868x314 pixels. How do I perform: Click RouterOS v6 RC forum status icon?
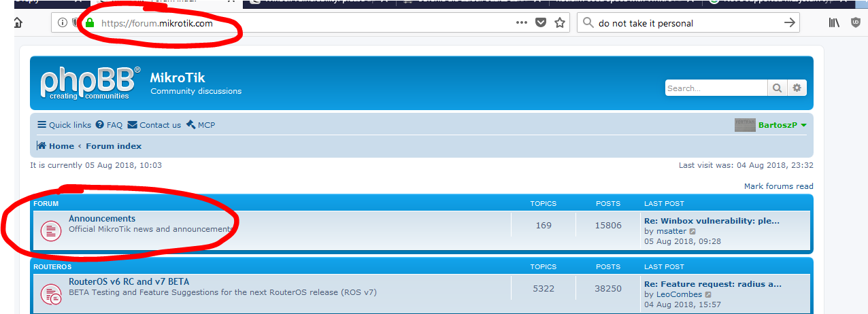(51, 294)
